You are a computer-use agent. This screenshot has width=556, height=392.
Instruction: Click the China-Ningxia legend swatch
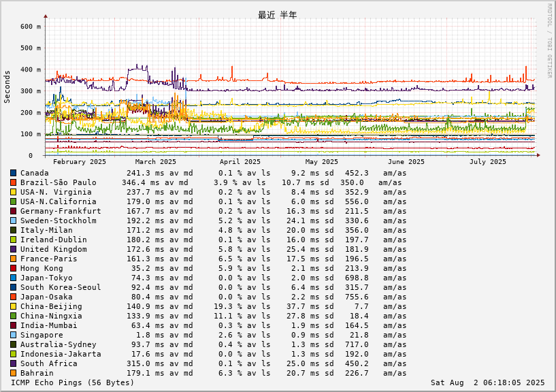point(13,316)
